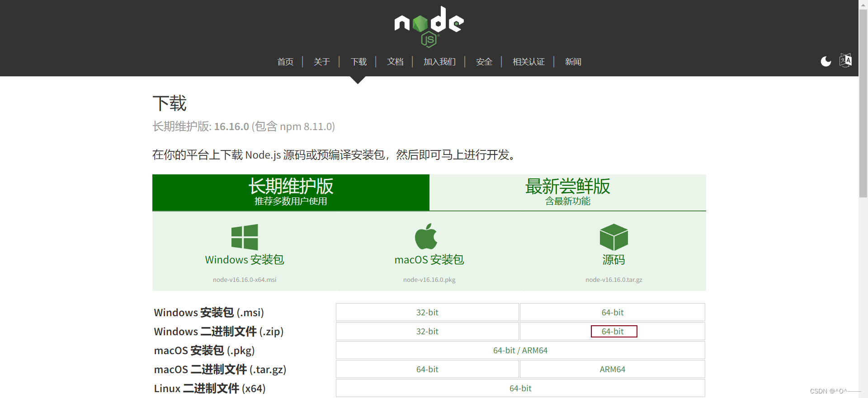Toggle dark mode moon icon
The height and width of the screenshot is (398, 868).
point(826,61)
